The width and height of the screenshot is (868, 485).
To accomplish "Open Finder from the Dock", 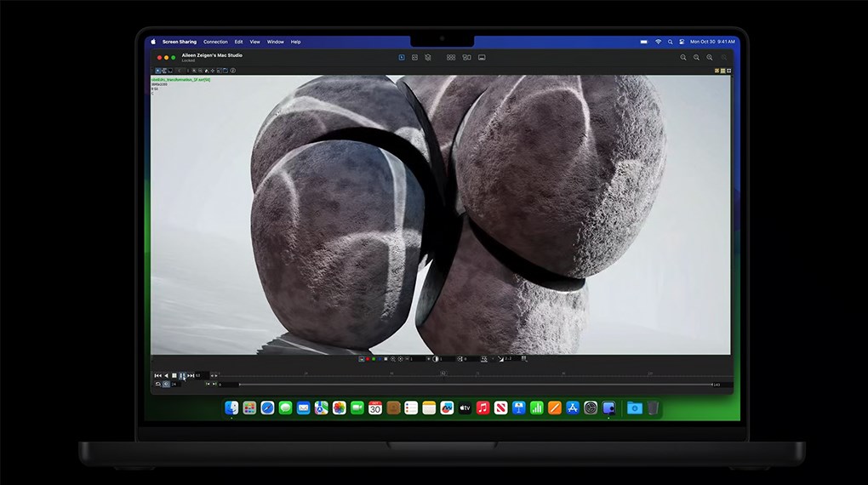I will tap(231, 408).
